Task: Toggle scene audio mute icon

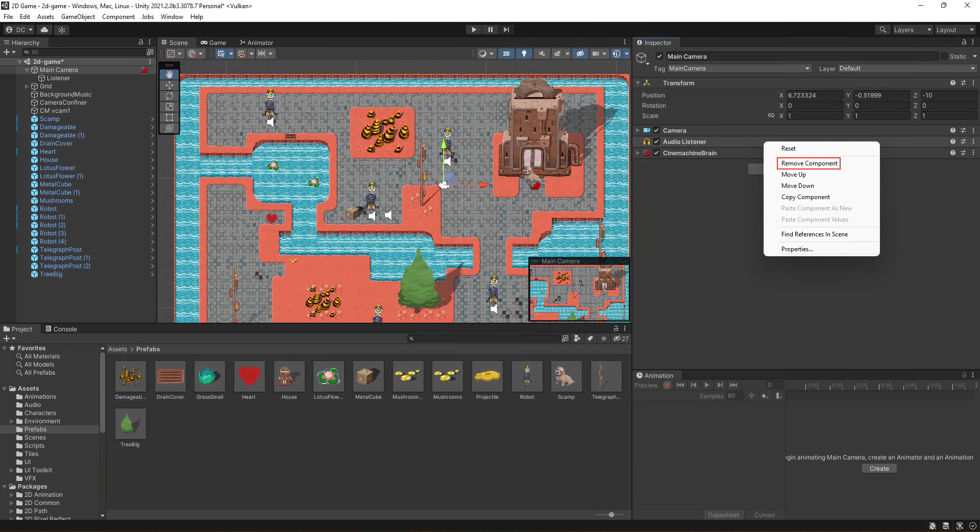Action: 542,54
